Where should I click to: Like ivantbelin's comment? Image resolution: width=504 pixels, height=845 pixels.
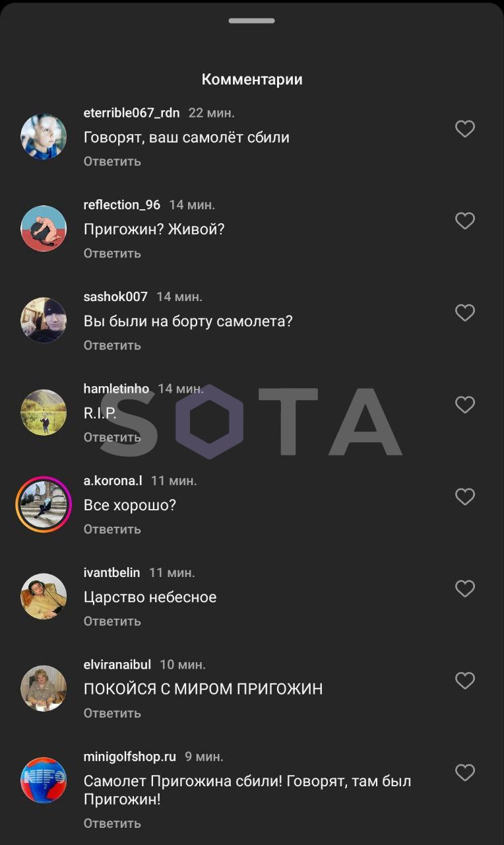[465, 588]
